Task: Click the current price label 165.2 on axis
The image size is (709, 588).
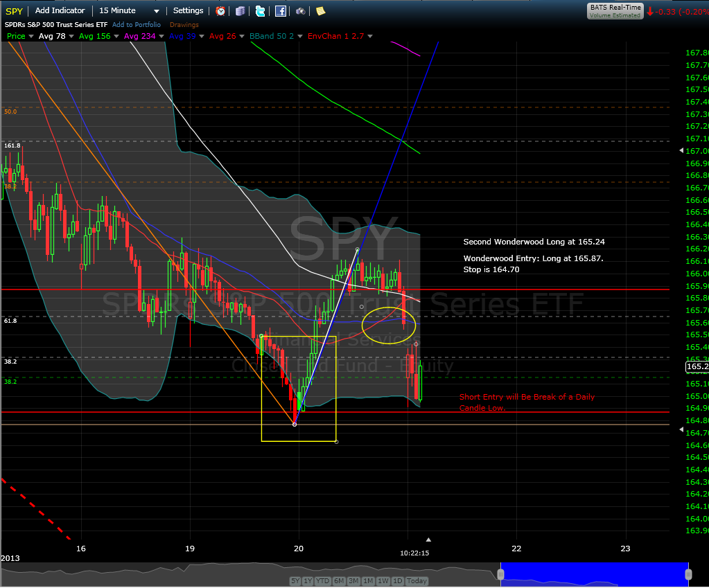Action: [697, 366]
